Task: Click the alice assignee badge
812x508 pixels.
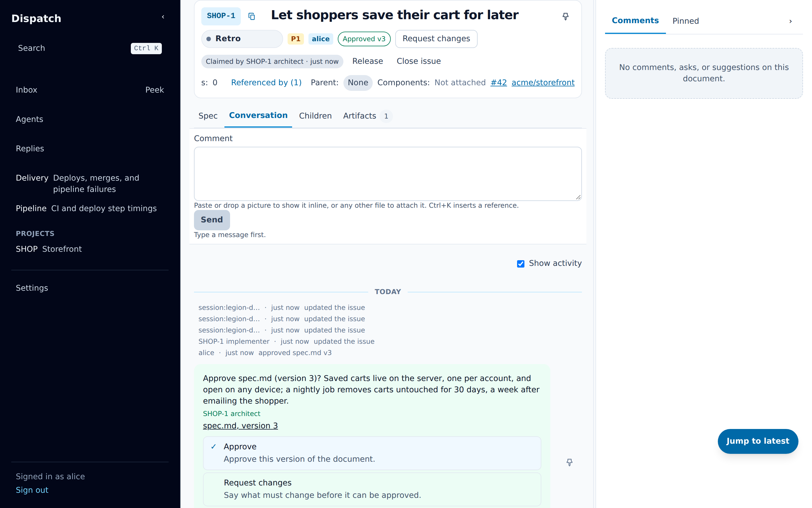Action: (321, 39)
